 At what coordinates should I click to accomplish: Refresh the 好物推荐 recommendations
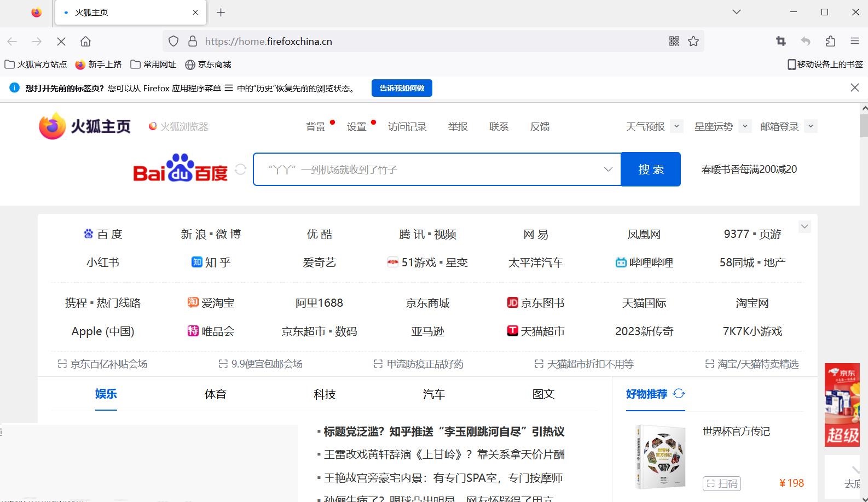pyautogui.click(x=679, y=394)
